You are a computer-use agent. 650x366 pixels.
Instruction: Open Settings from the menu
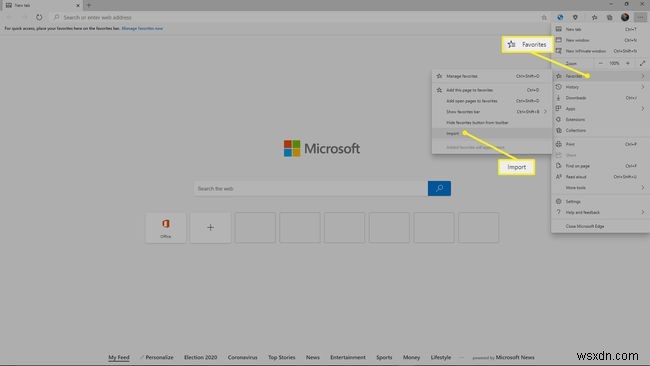coord(600,201)
